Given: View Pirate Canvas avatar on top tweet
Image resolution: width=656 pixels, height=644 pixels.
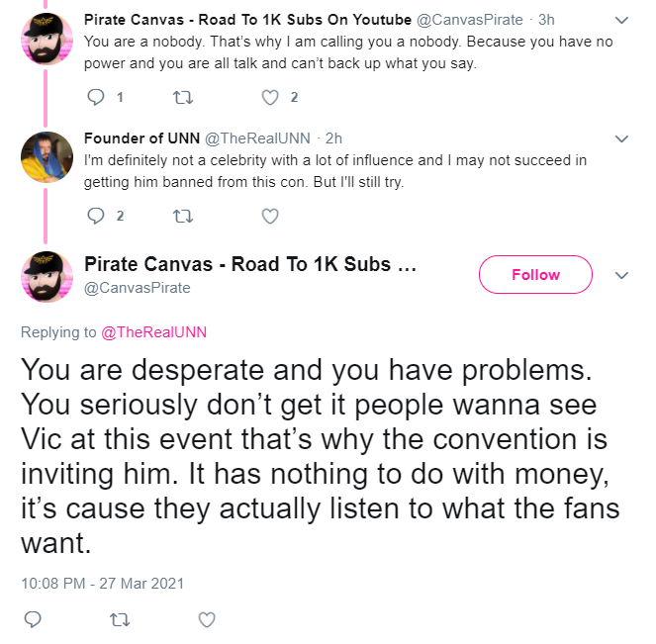Looking at the screenshot, I should (47, 39).
